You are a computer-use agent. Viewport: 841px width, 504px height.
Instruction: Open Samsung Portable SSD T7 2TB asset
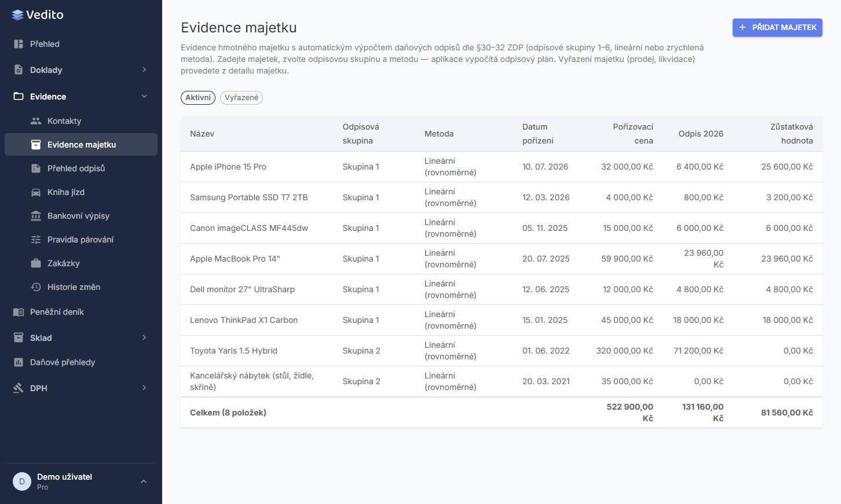[x=502, y=197]
